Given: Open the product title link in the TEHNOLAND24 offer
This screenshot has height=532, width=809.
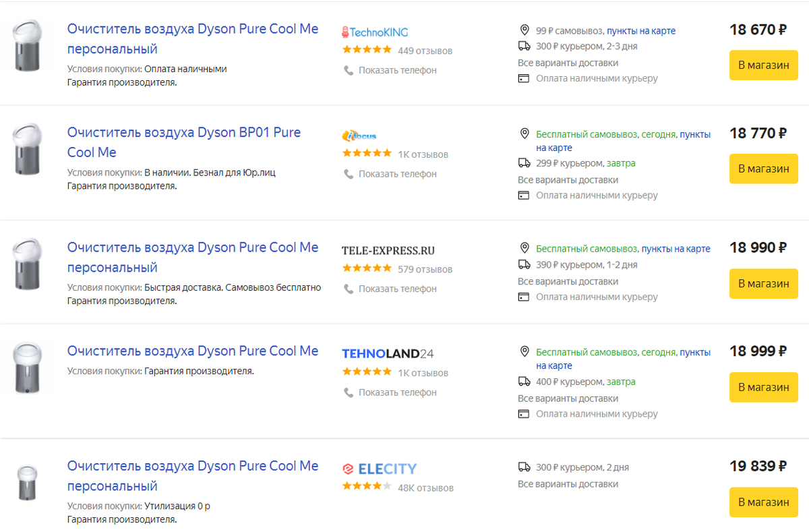Looking at the screenshot, I should 193,351.
